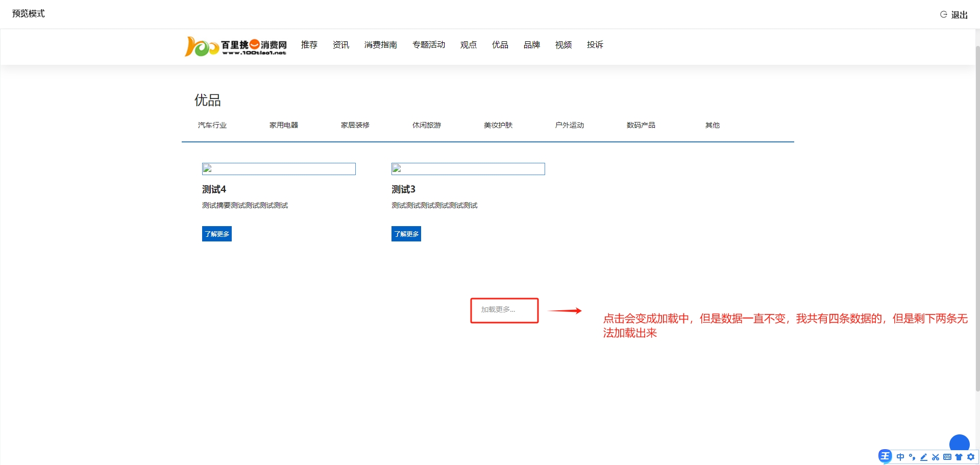Click the summary text 测试测试测试测试测试测试
The height and width of the screenshot is (465, 980).
tap(434, 205)
